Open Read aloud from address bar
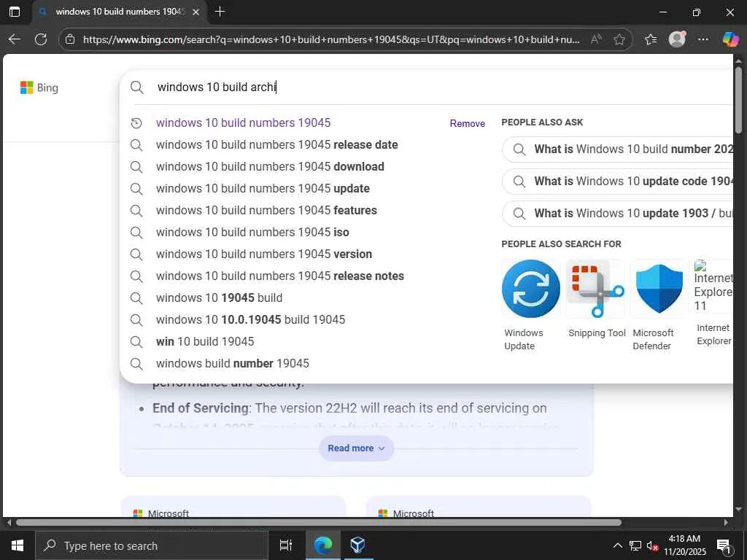Screen dimensions: 747x560 [595, 39]
